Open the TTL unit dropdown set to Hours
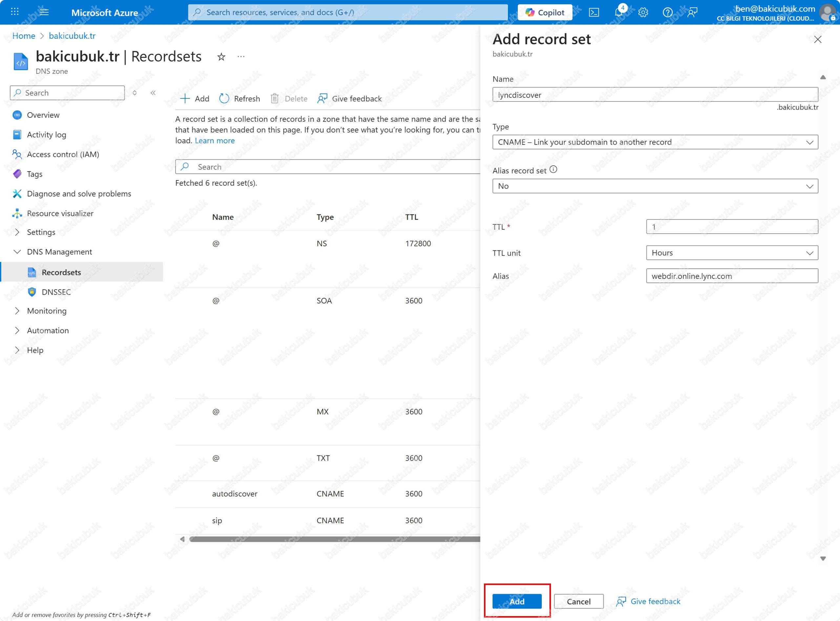Screen dimensions: 840x621 [x=731, y=253]
